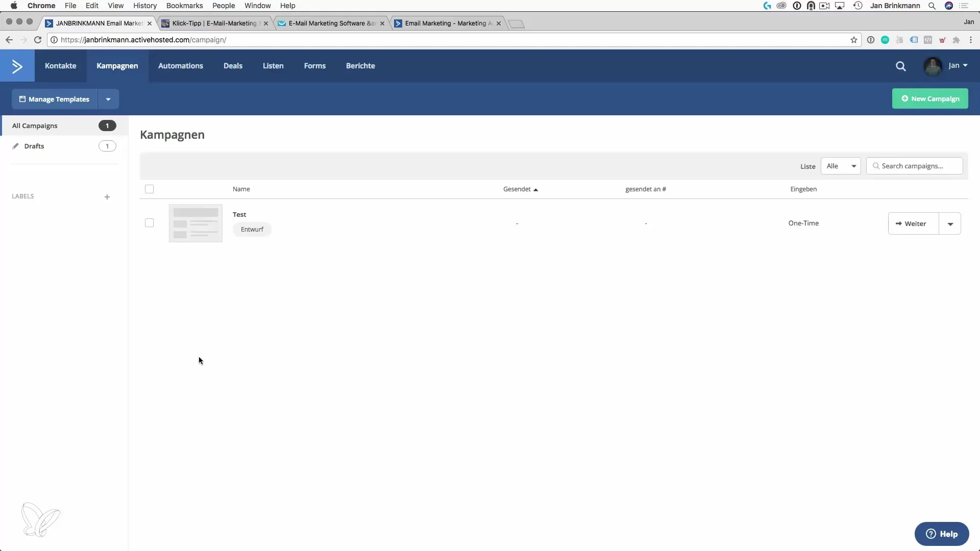Screen dimensions: 980x551
Task: Open a new browser tab
Action: coord(516,24)
